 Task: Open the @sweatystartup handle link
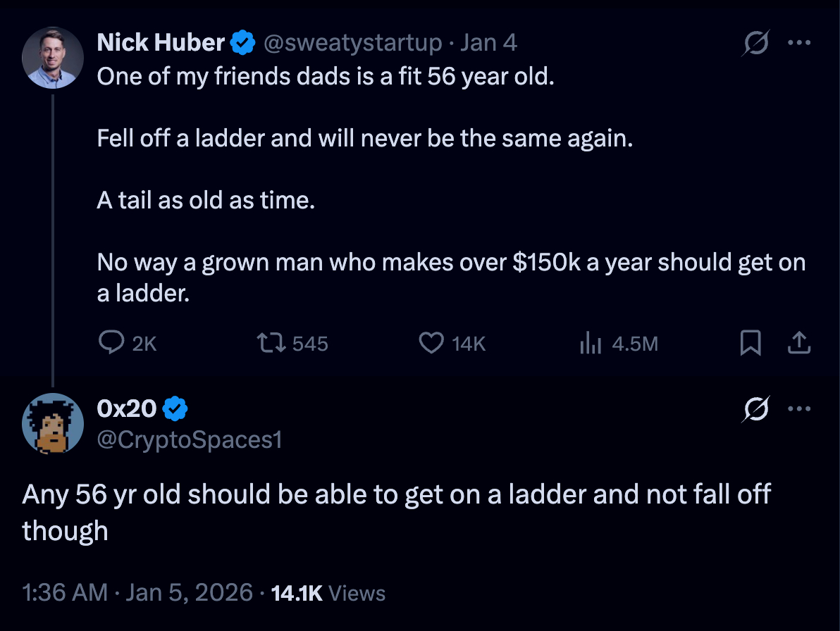click(x=352, y=44)
